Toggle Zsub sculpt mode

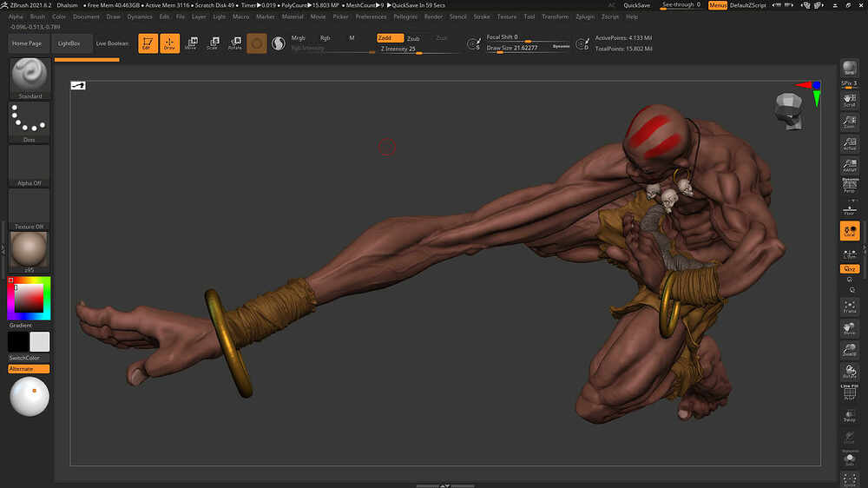coord(413,38)
